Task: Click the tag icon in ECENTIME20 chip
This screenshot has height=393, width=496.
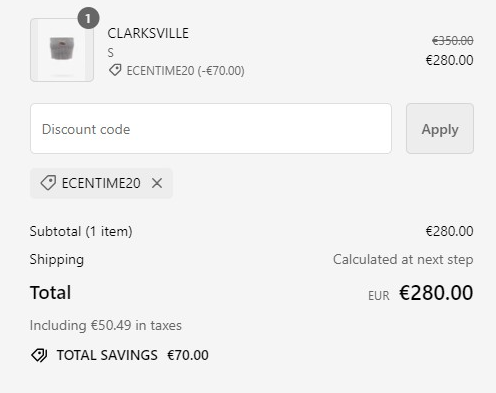Action: [48, 183]
